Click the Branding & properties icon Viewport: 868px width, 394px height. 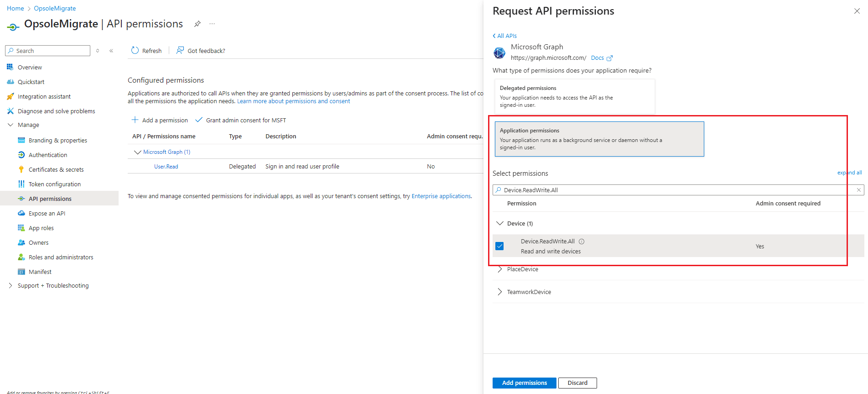(21, 140)
